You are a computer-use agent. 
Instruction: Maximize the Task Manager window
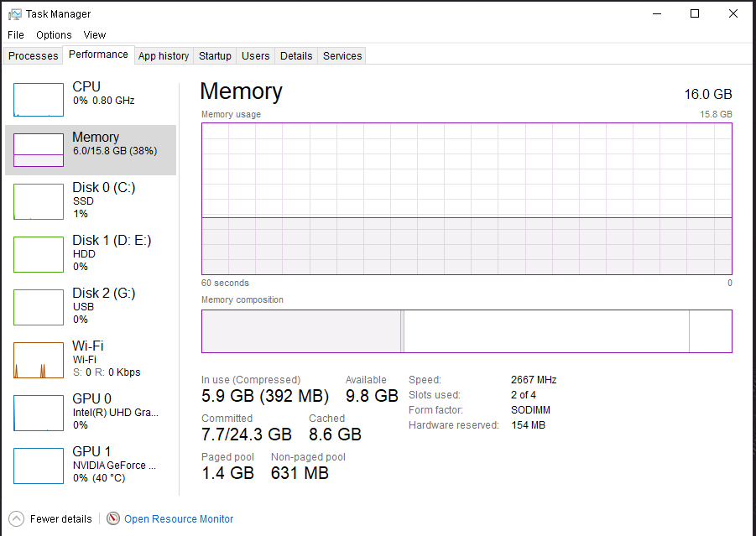tap(695, 13)
